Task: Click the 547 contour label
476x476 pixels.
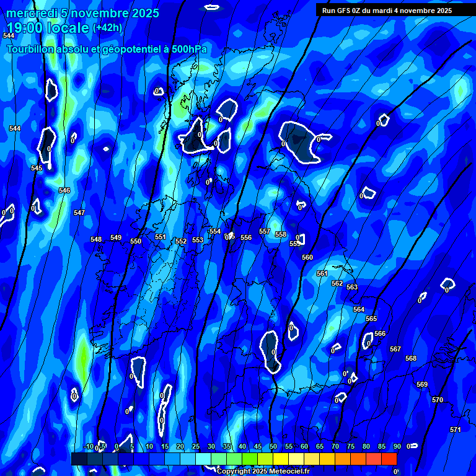Action: [79, 213]
